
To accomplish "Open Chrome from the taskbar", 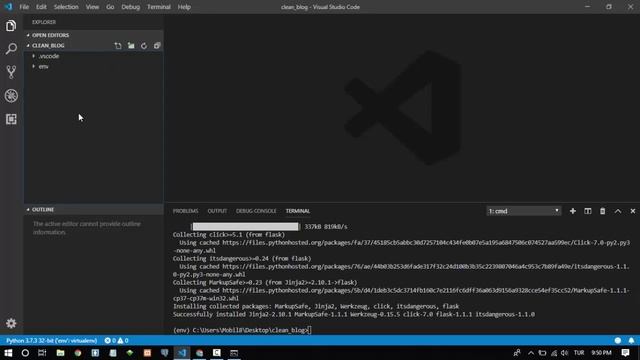I will click(78, 353).
